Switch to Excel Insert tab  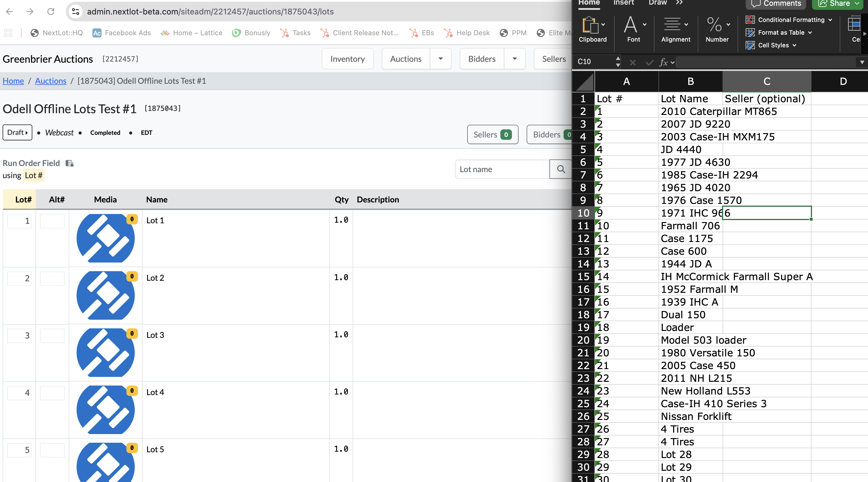(x=623, y=3)
